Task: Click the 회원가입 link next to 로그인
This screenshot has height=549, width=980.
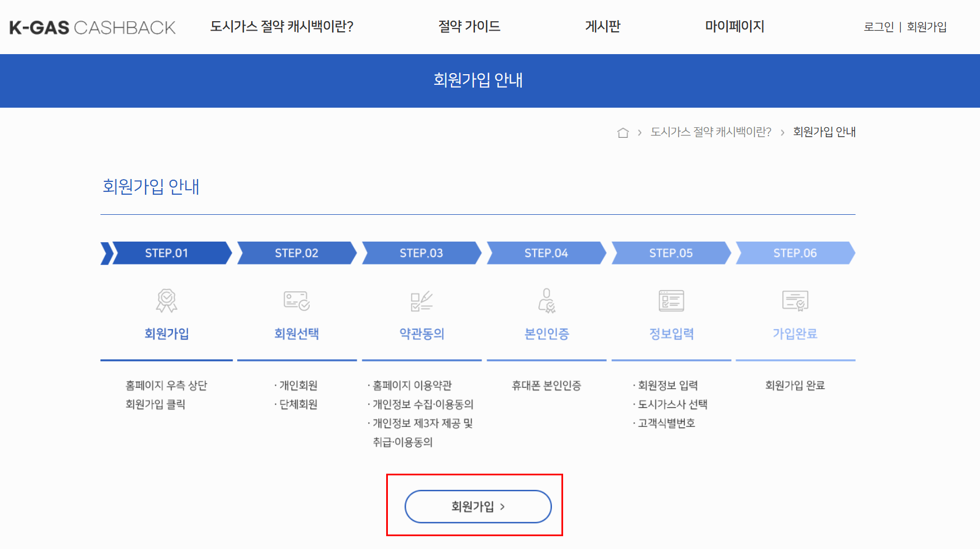Action: [927, 26]
